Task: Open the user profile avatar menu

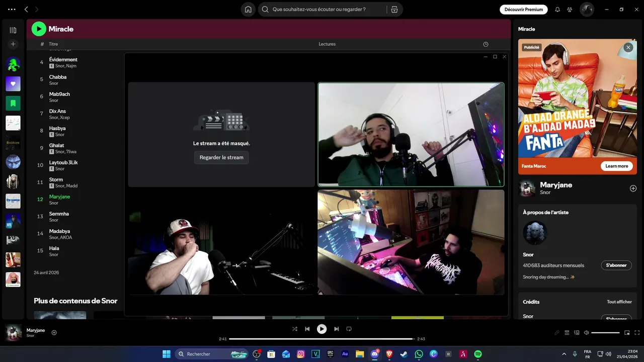Action: click(587, 9)
